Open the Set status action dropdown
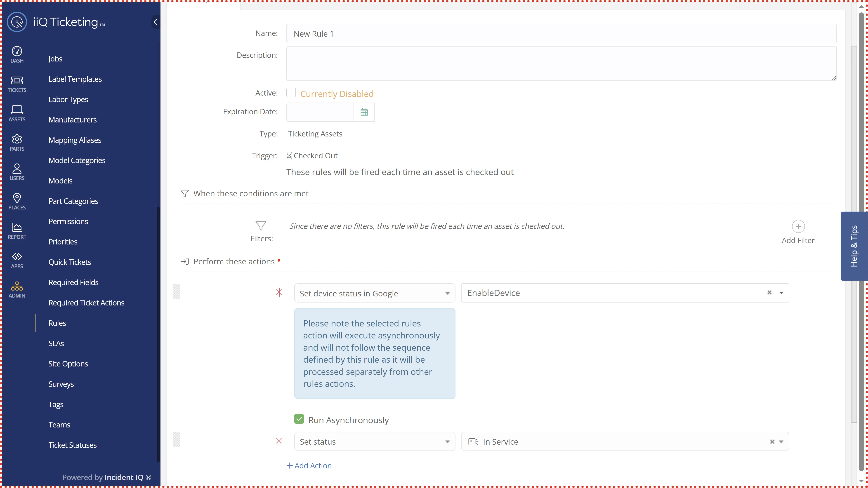Viewport: 868px width, 488px height. (374, 441)
